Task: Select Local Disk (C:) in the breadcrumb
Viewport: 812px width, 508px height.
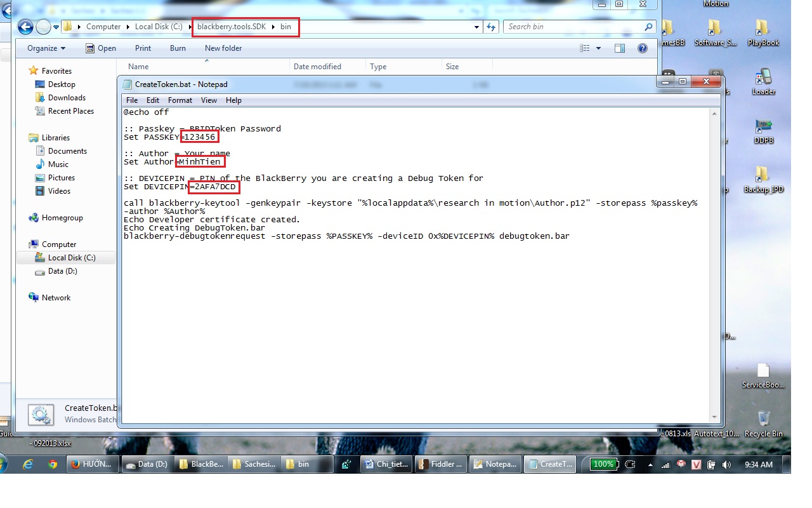Action: [159, 27]
